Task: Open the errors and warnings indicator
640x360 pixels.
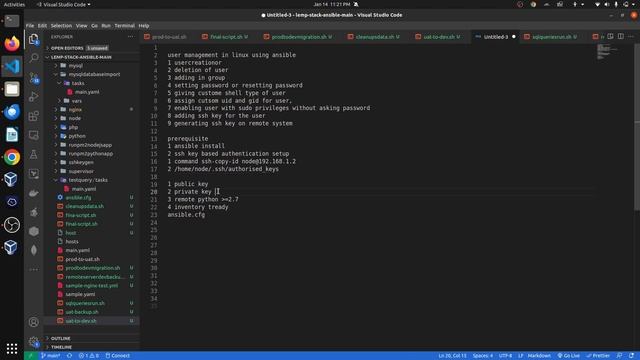Action: pyautogui.click(x=89, y=356)
